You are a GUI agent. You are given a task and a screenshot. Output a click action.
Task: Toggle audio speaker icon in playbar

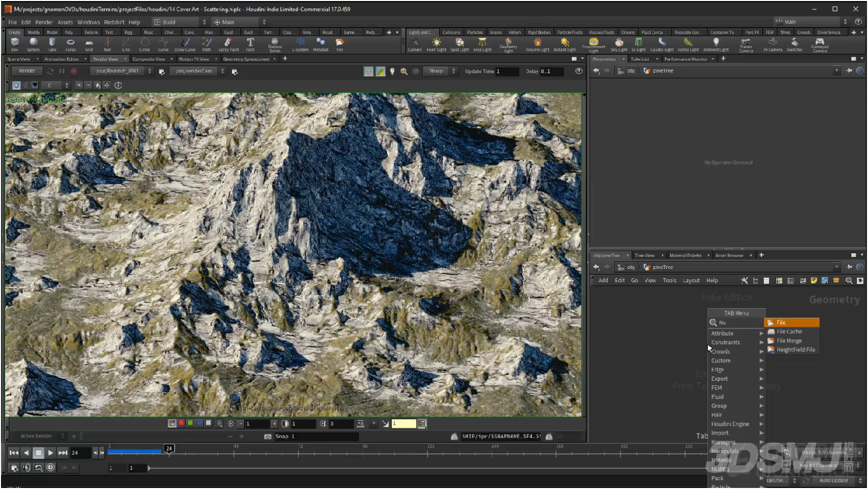point(26,468)
